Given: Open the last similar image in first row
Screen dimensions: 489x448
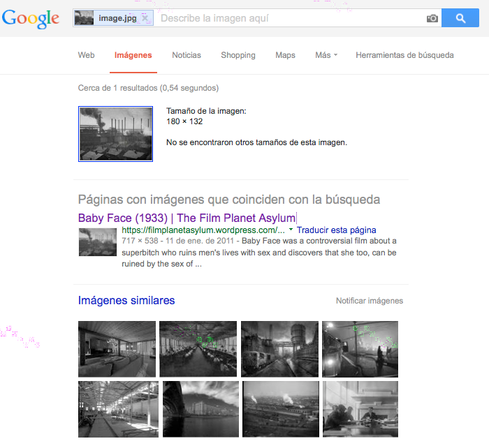Looking at the screenshot, I should 360,348.
